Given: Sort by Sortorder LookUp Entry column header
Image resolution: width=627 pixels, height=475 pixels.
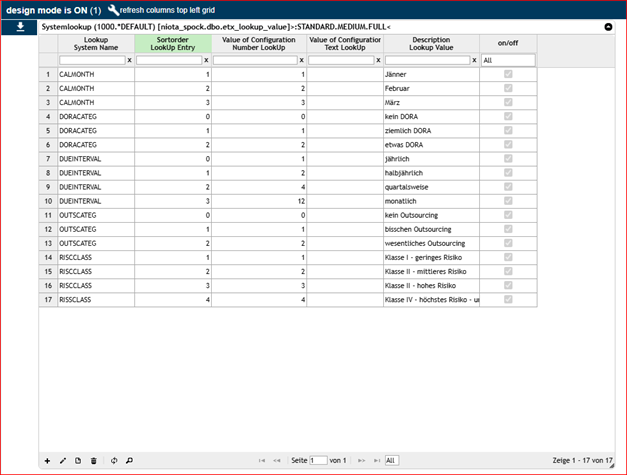Looking at the screenshot, I should [x=173, y=43].
